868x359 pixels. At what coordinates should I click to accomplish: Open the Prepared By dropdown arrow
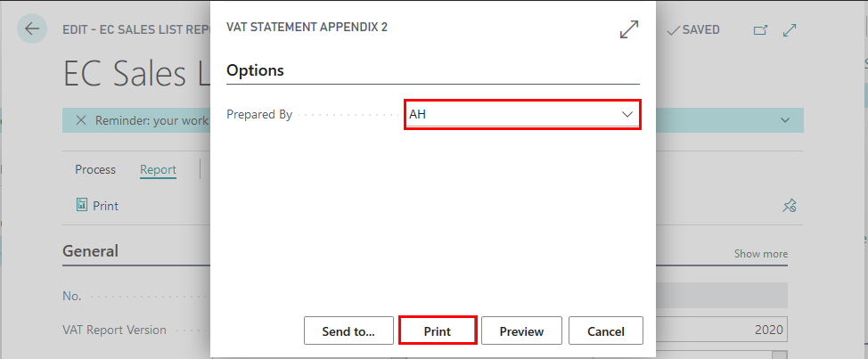[x=627, y=115]
